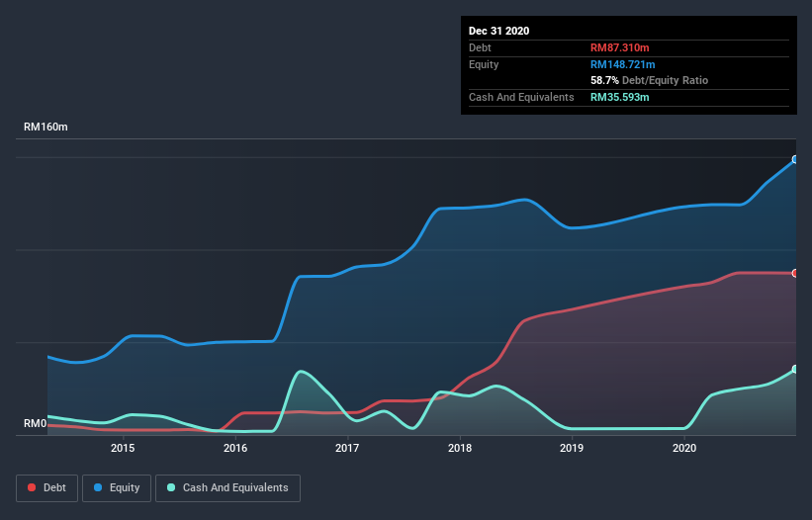This screenshot has width=812, height=520.
Task: Click the red Debt legend dot
Action: click(32, 487)
